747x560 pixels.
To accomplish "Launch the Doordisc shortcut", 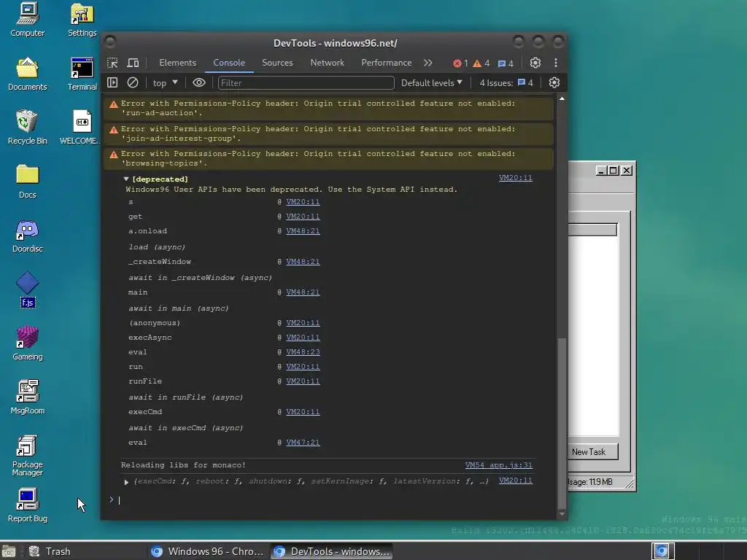I will (27, 236).
